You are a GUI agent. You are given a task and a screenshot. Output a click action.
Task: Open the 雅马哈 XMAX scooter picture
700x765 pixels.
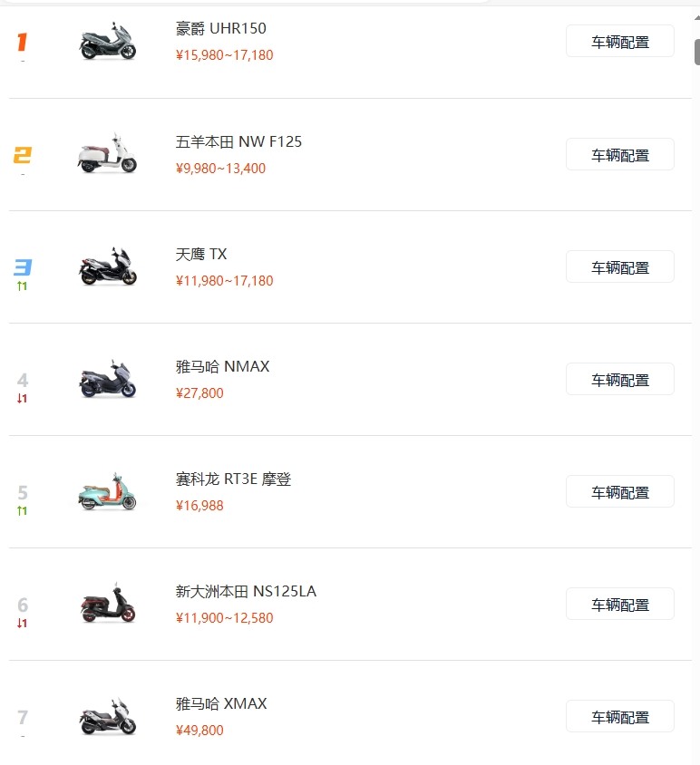[x=107, y=716]
